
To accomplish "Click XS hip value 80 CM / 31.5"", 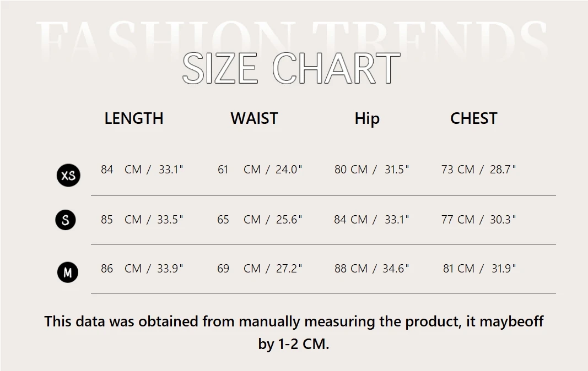I will pos(371,170).
